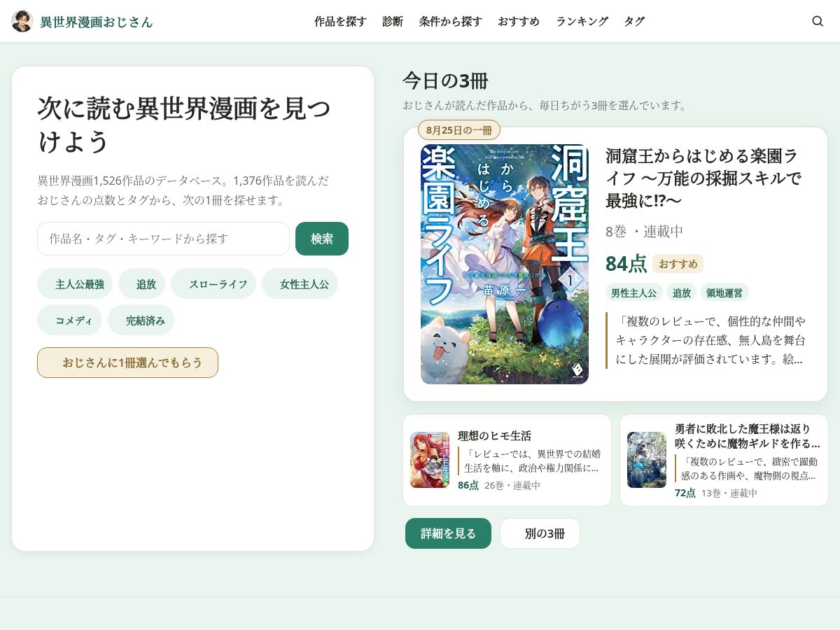Open the 理想のヒモ生活 title link
Screen dimensions: 840x630
[494, 435]
